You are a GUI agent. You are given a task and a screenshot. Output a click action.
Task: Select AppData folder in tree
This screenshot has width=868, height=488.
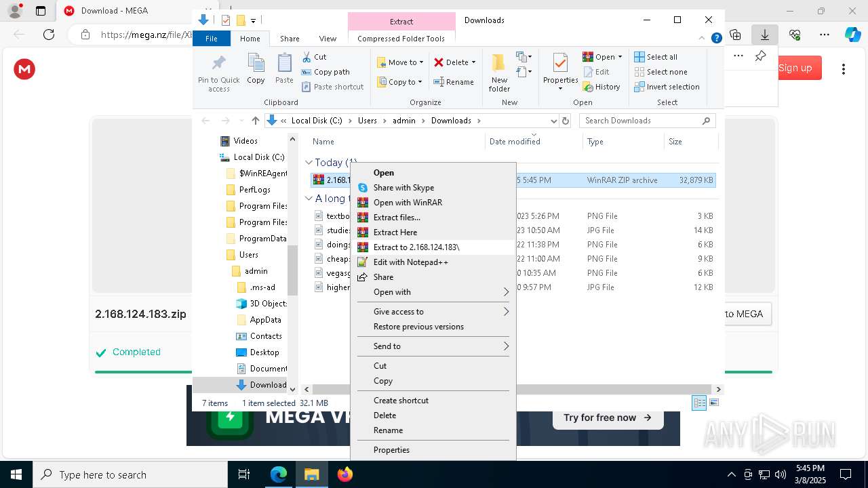click(265, 320)
